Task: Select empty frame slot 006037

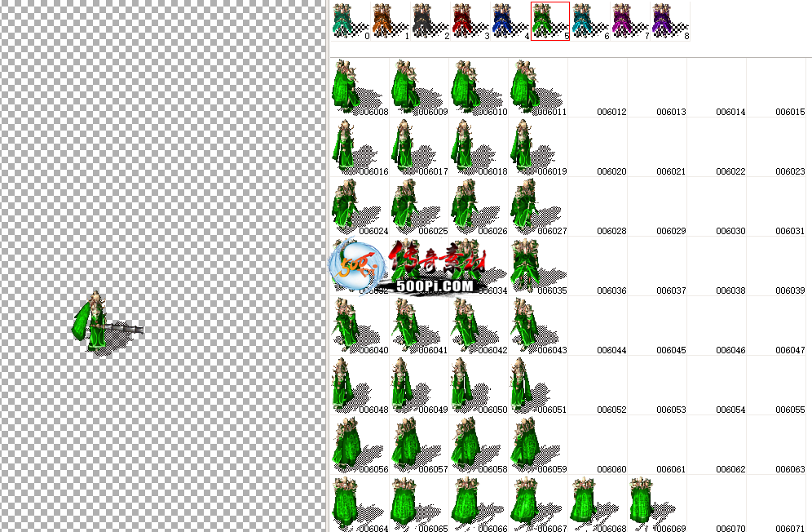Action: tap(657, 266)
